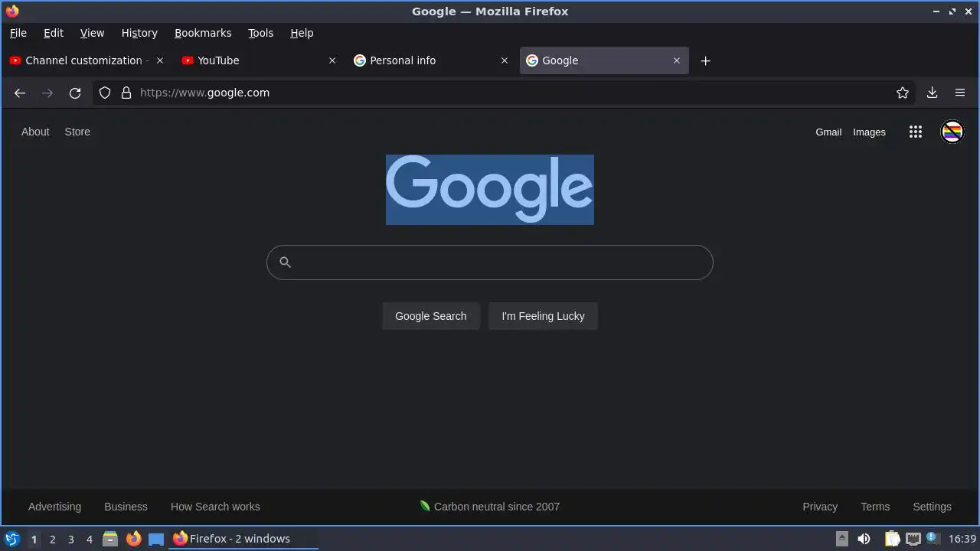Open a new tab with the plus button
980x551 pixels.
(x=705, y=60)
